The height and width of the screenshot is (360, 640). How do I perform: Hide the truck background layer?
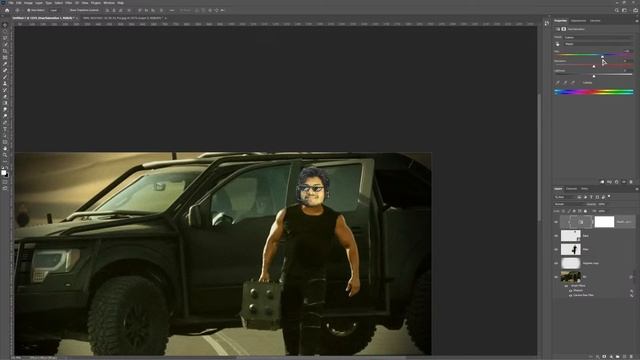tap(556, 277)
